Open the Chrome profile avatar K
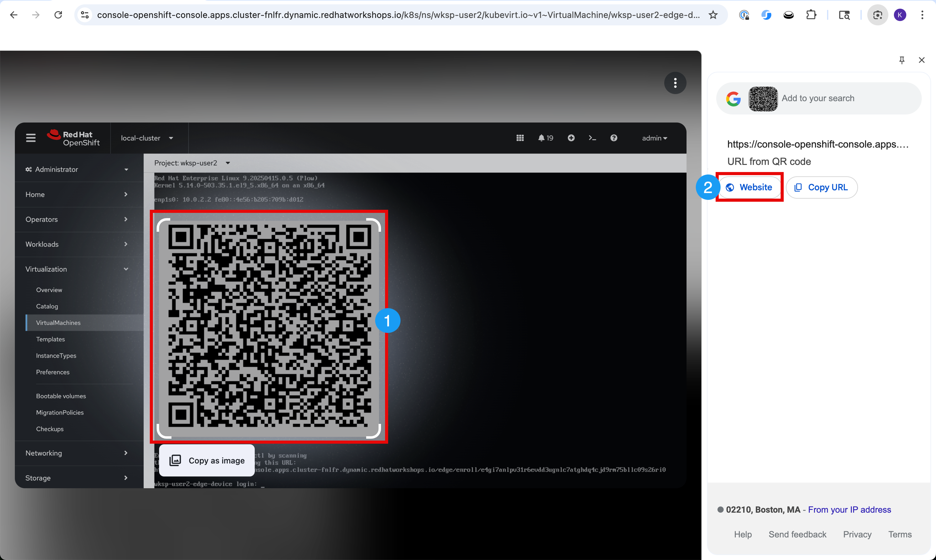The height and width of the screenshot is (560, 936). (900, 15)
